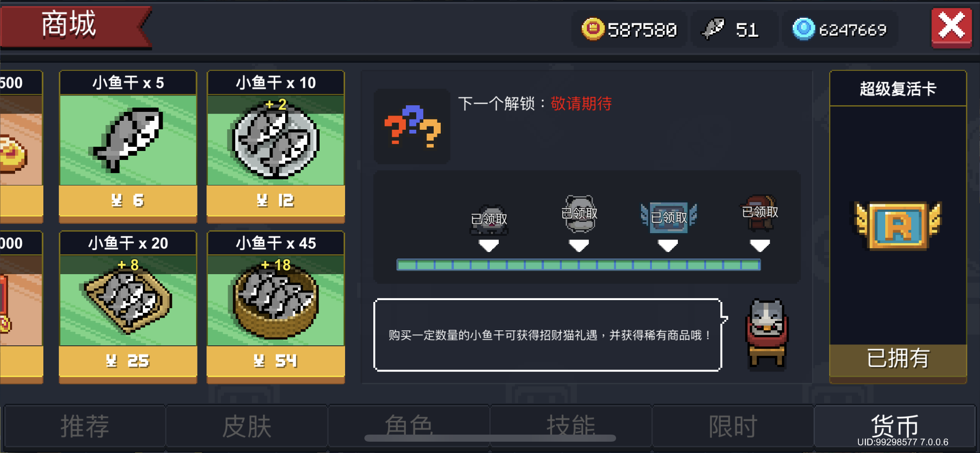Tap the dried fish currency icon
The height and width of the screenshot is (453, 980).
coord(713,29)
